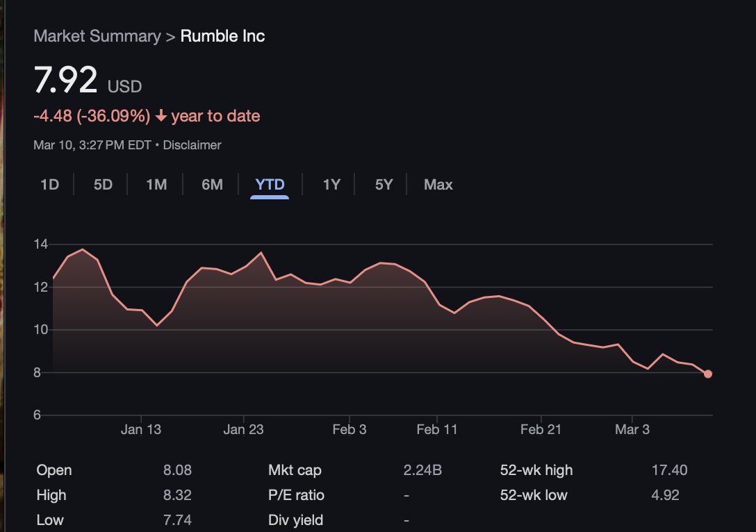Show the 1Y price chart
The height and width of the screenshot is (532, 756).
pyautogui.click(x=331, y=185)
